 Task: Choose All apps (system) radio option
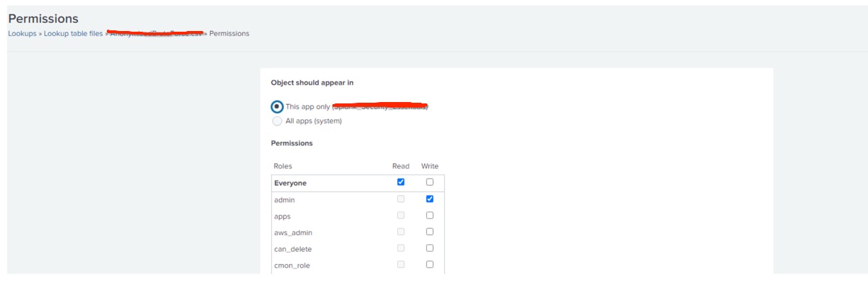(277, 121)
